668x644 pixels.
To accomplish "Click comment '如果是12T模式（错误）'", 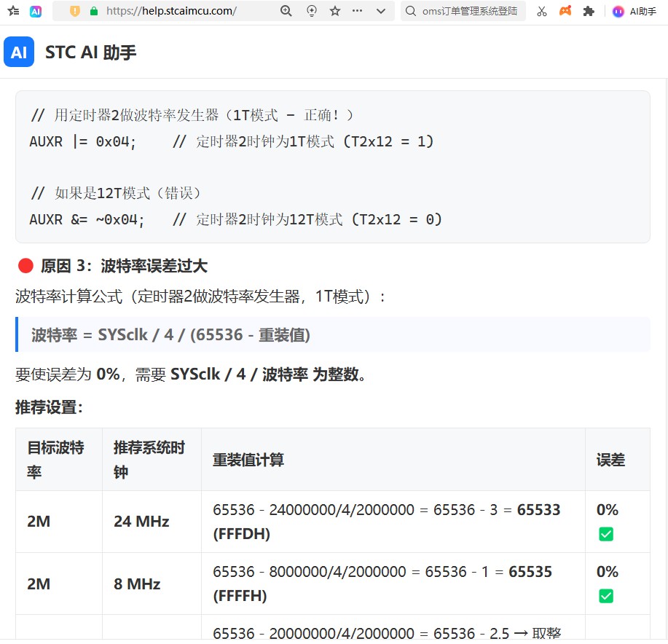I will coord(116,193).
